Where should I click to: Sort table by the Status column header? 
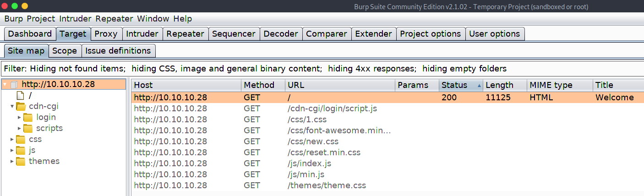point(454,85)
